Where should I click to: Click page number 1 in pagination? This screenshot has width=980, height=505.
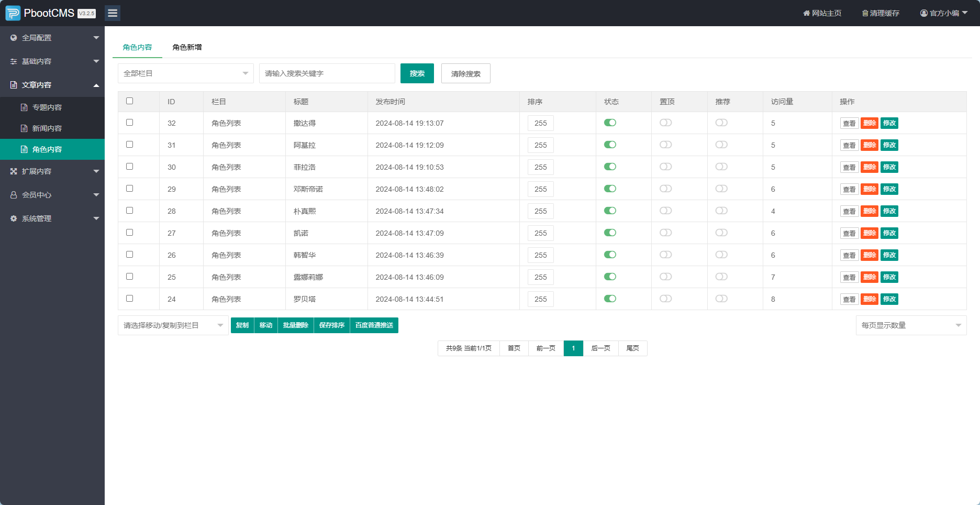pos(573,348)
